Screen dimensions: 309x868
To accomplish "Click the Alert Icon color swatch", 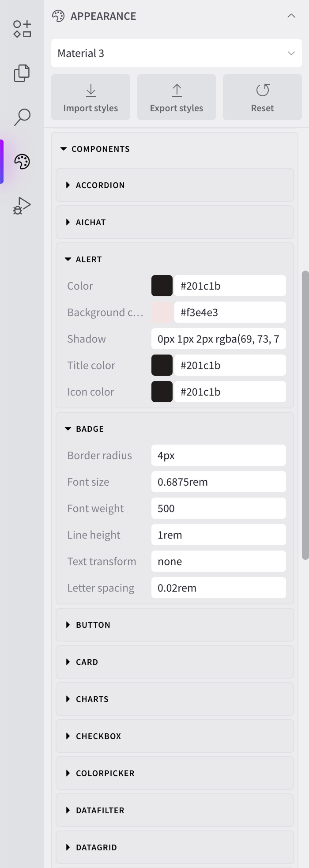I will pos(162,392).
